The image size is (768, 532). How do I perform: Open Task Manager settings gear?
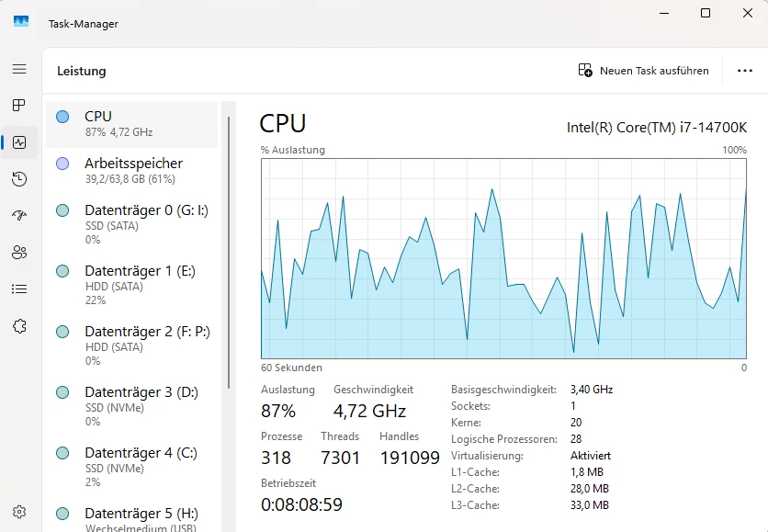19,512
